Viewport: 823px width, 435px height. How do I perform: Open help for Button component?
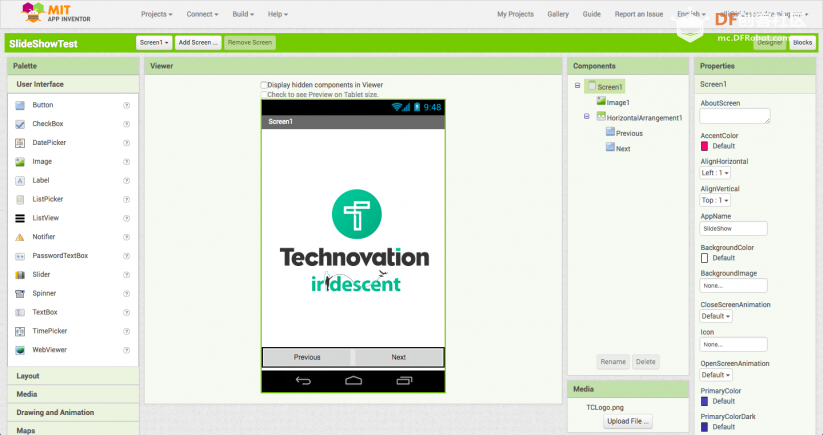pos(126,105)
